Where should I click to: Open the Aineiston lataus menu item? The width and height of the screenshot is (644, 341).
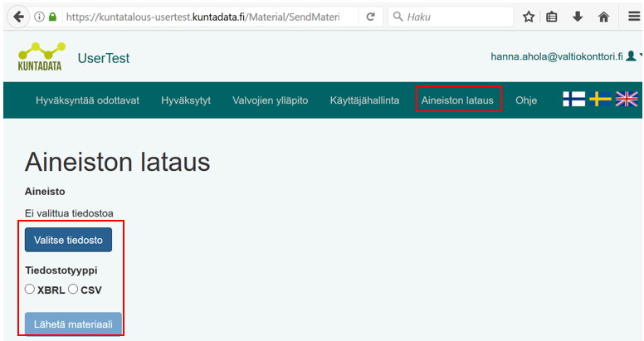pyautogui.click(x=458, y=100)
